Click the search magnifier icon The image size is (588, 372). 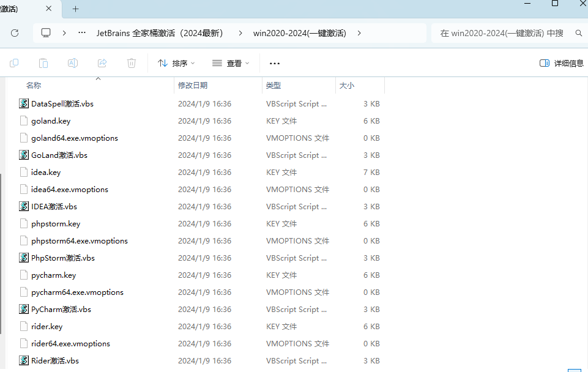[579, 33]
